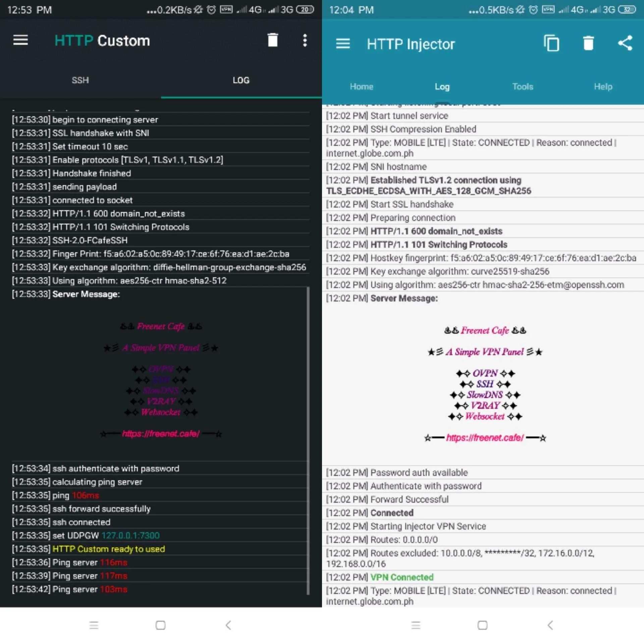The width and height of the screenshot is (644, 644).
Task: Click the HTTP Custom log scrollbar
Action: (308, 441)
